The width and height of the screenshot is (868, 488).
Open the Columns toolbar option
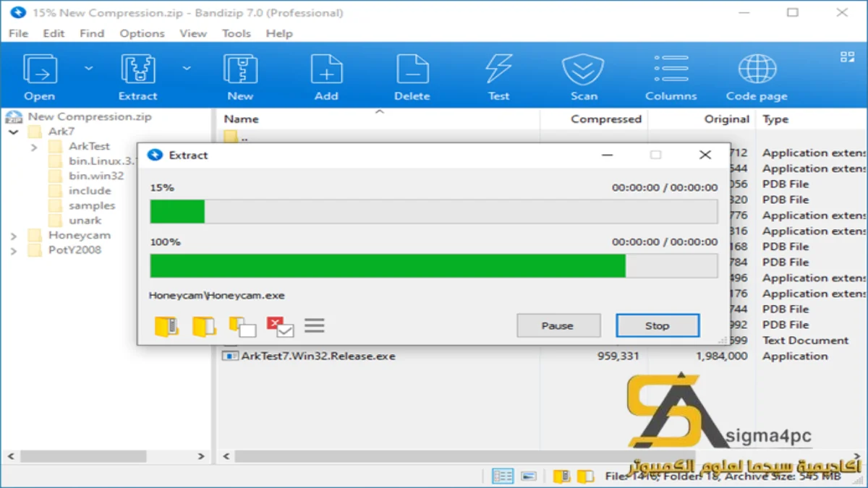tap(671, 70)
